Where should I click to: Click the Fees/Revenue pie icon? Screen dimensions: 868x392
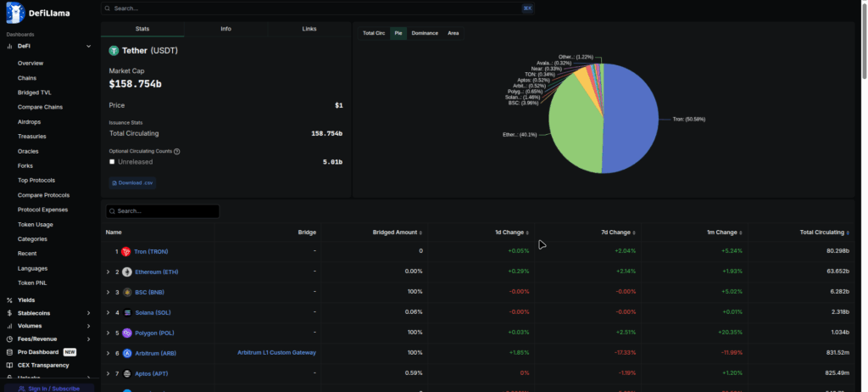[x=9, y=339]
